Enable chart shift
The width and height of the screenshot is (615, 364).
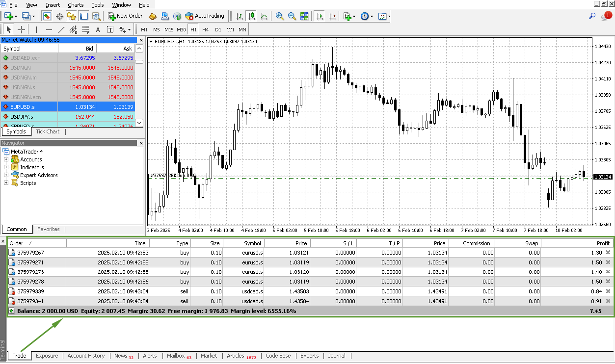click(x=332, y=16)
